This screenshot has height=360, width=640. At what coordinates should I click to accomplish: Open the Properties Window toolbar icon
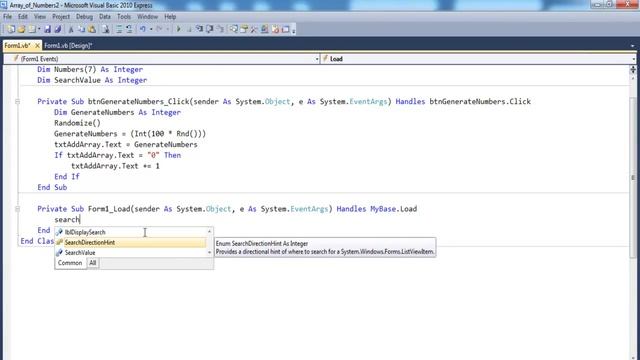pyautogui.click(x=244, y=29)
